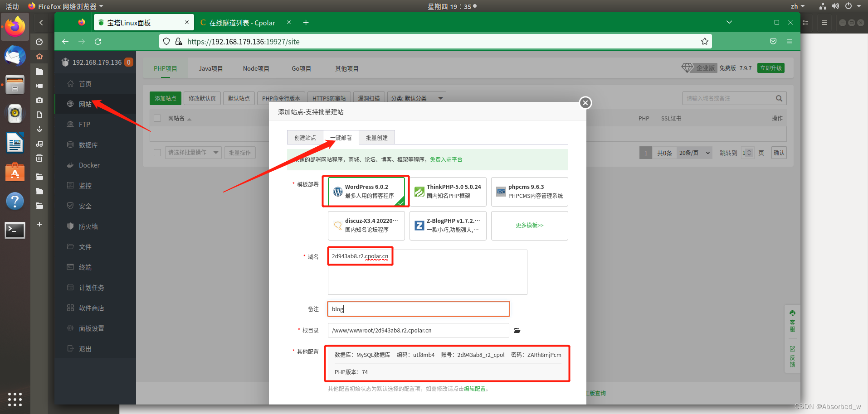
Task: Switch to 创建站点 tab
Action: [x=305, y=138]
